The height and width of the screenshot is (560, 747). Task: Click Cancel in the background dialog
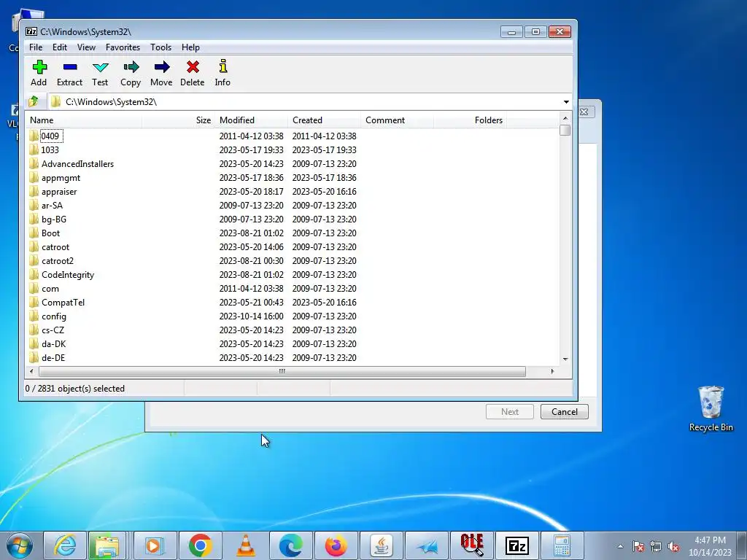pyautogui.click(x=565, y=412)
